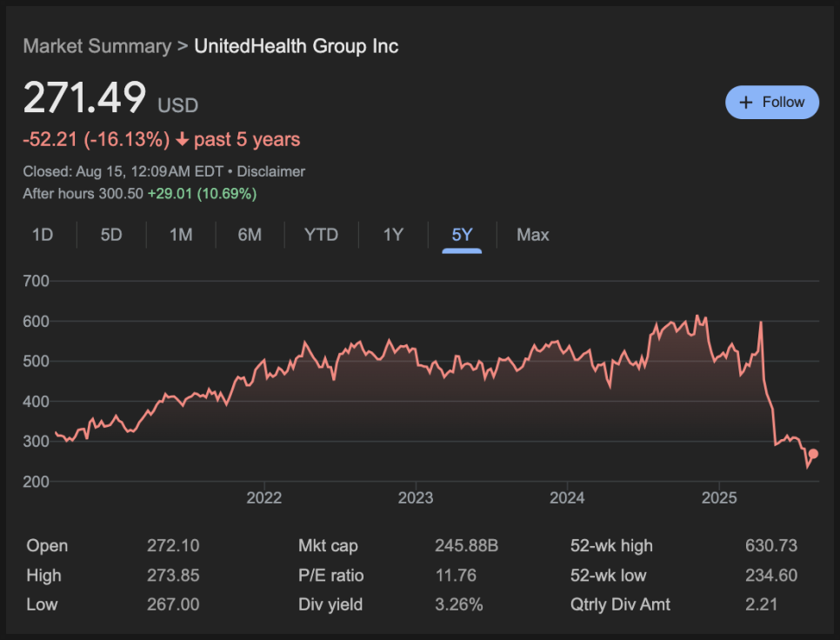This screenshot has height=640, width=840.
Task: Click the Qtrly Div Amt label
Action: click(x=620, y=604)
